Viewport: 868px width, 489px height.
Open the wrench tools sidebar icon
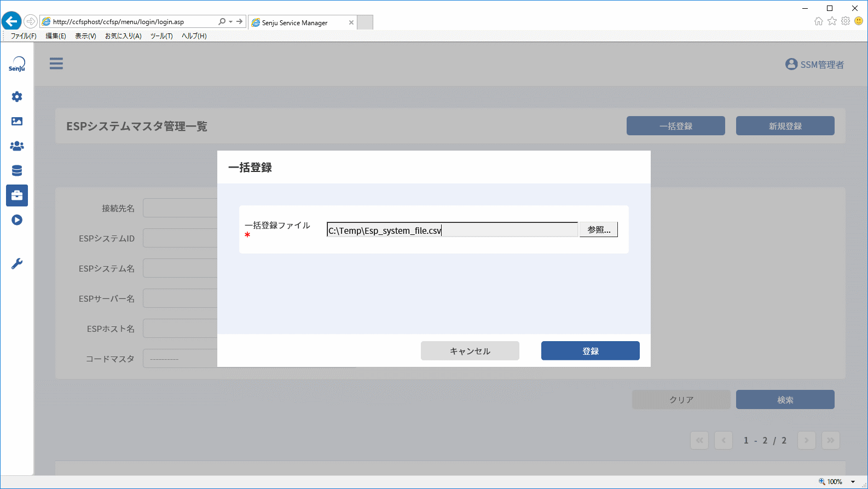pos(17,264)
